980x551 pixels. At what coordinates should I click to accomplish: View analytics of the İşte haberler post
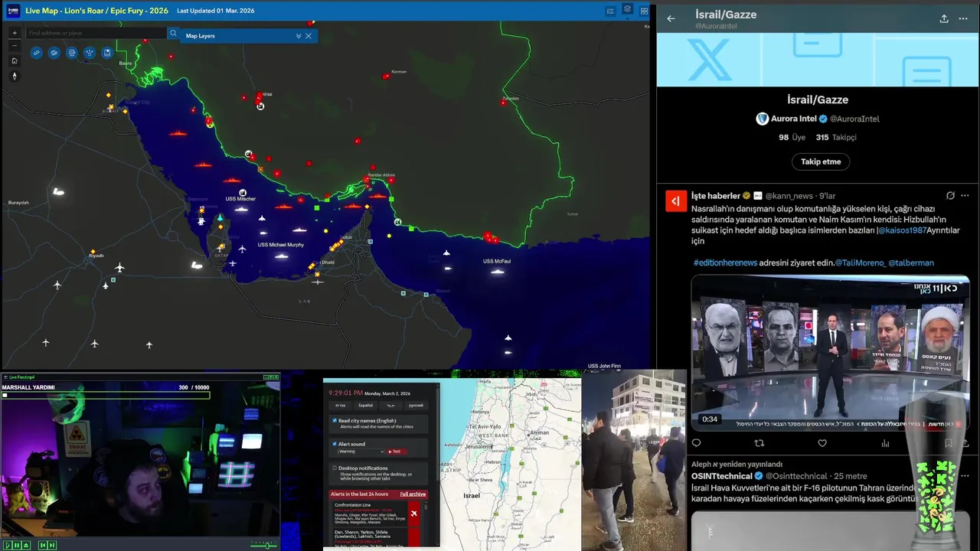pos(885,443)
